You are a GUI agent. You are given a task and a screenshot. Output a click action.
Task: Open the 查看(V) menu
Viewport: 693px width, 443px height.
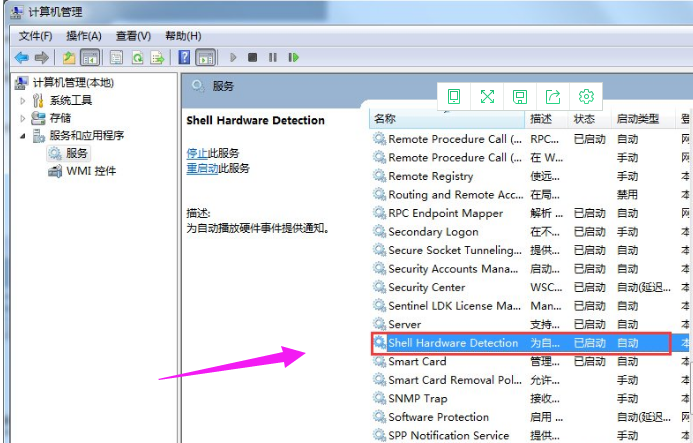[133, 36]
